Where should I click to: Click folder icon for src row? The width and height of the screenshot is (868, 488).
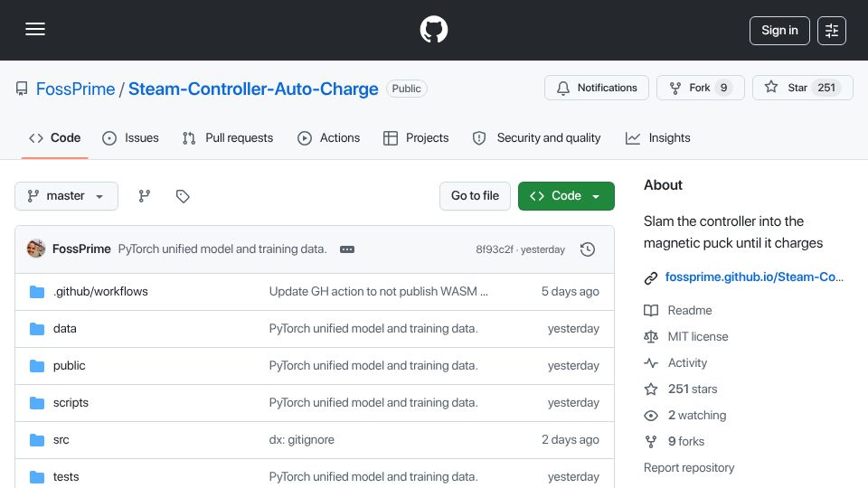pos(37,440)
